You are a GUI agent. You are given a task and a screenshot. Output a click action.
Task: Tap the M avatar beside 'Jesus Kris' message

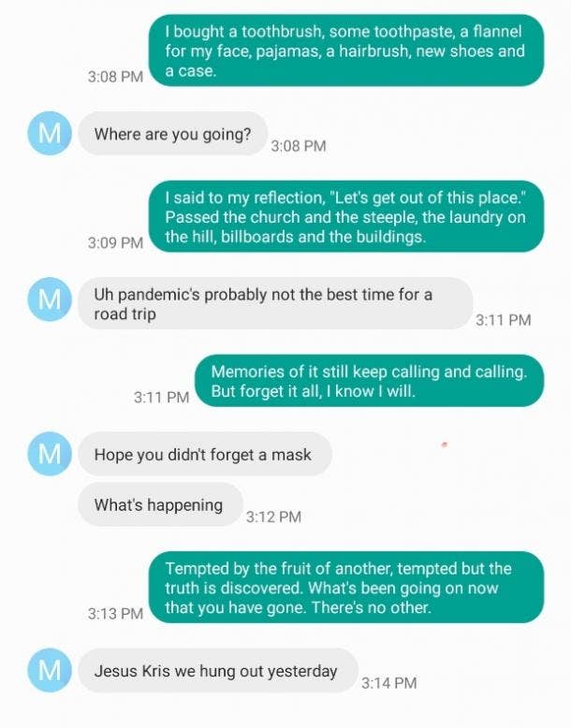[50, 670]
